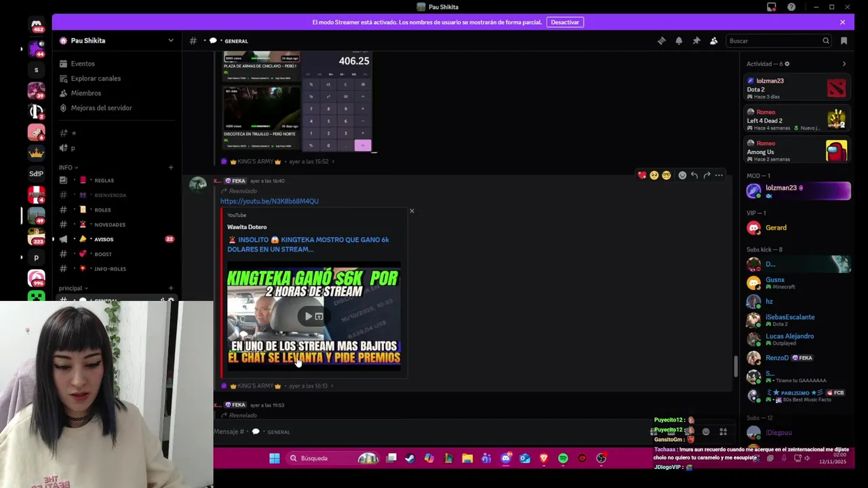This screenshot has height=488, width=868.
Task: Open the INFO-ROLES channel
Action: (x=117, y=269)
